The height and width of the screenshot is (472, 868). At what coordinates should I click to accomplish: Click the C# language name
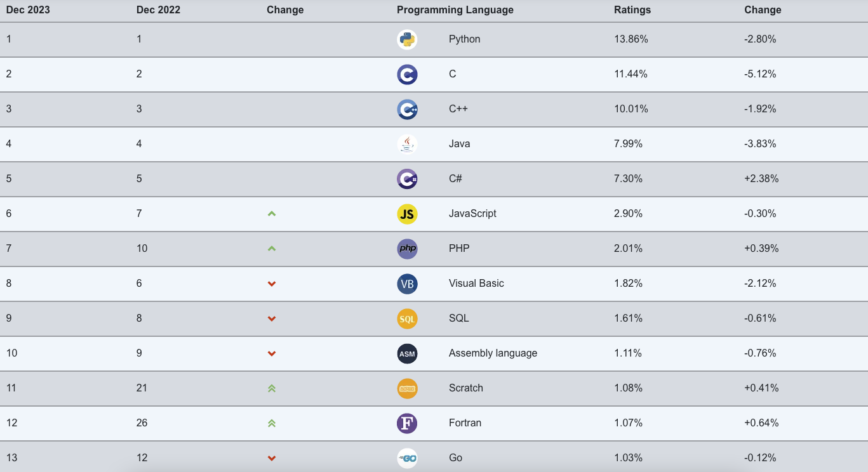point(455,179)
